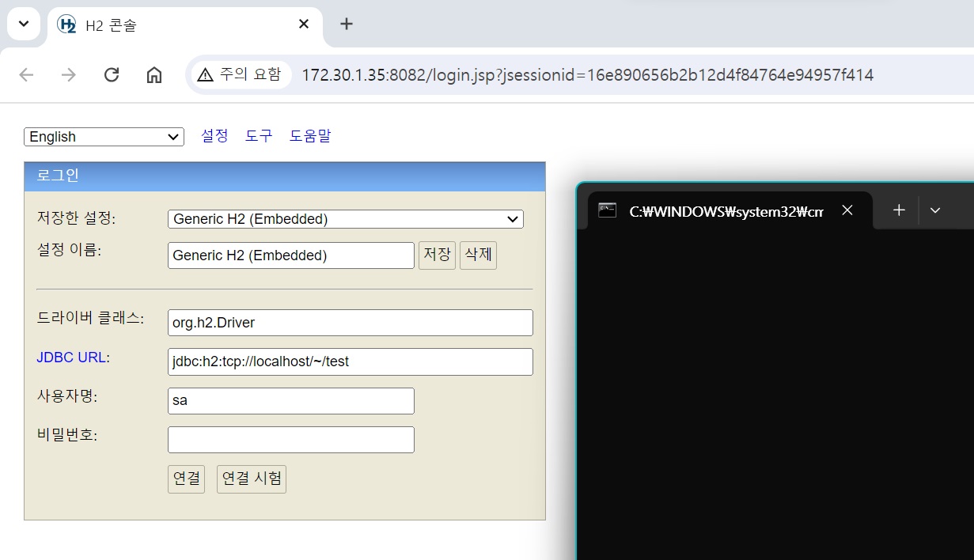The height and width of the screenshot is (560, 974).
Task: Add a new tab in the terminal window
Action: click(x=899, y=210)
